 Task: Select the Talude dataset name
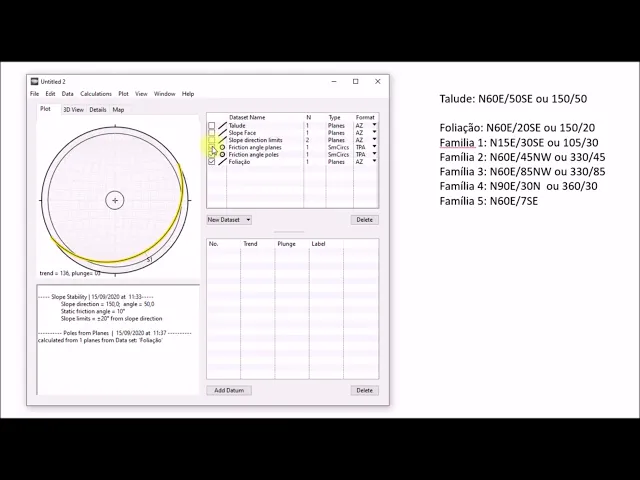click(x=237, y=125)
